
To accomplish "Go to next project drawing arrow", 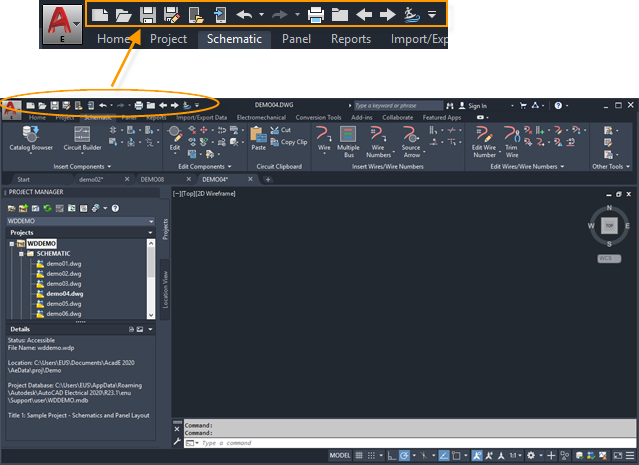I will tap(174, 106).
